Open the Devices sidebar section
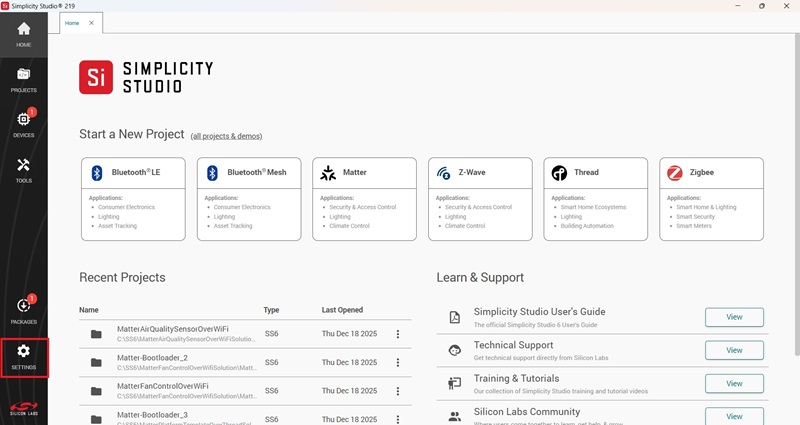Screen dimensions: 800x425 tap(23, 124)
